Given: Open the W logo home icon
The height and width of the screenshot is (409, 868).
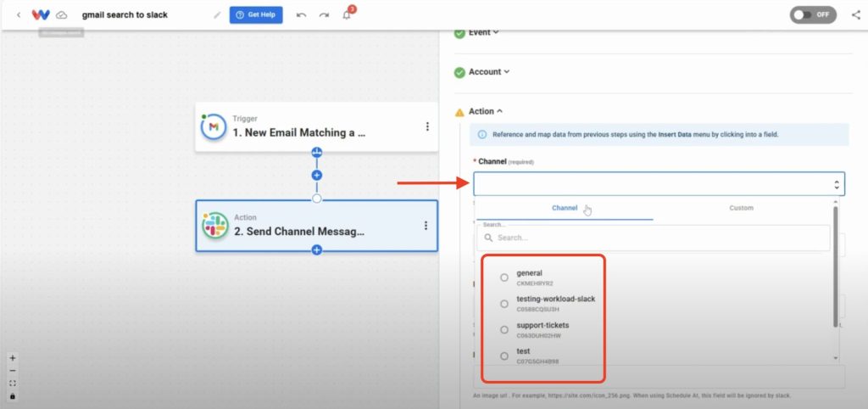Looking at the screenshot, I should (41, 15).
